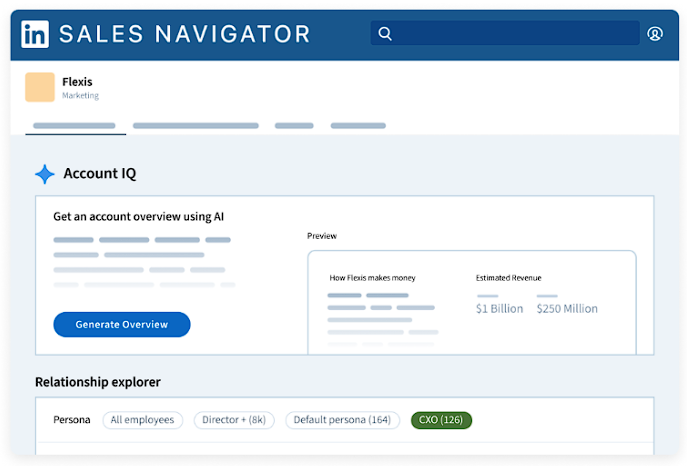Click the Account IQ sparkle icon

45,174
